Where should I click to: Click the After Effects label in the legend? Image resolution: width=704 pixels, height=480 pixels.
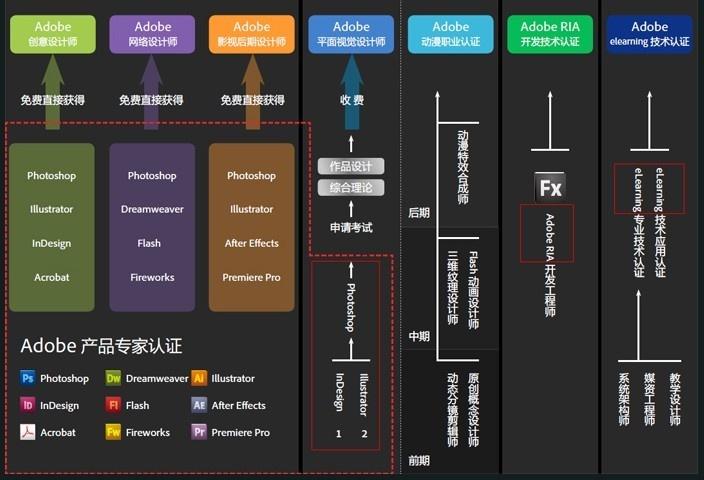(238, 405)
